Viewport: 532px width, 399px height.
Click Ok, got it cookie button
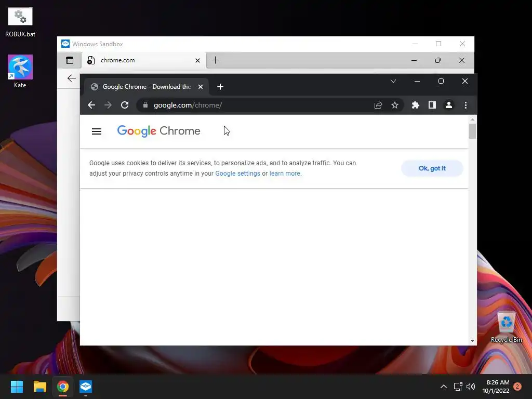tap(432, 168)
